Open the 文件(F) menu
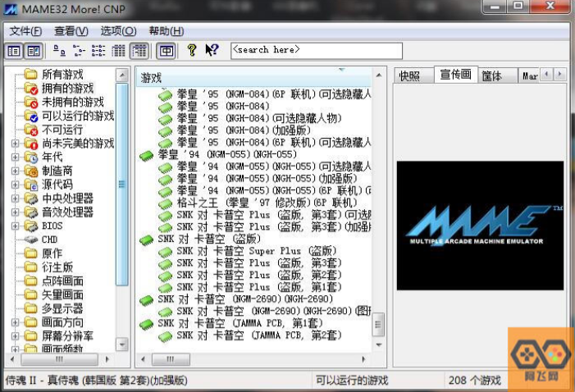 coord(25,31)
